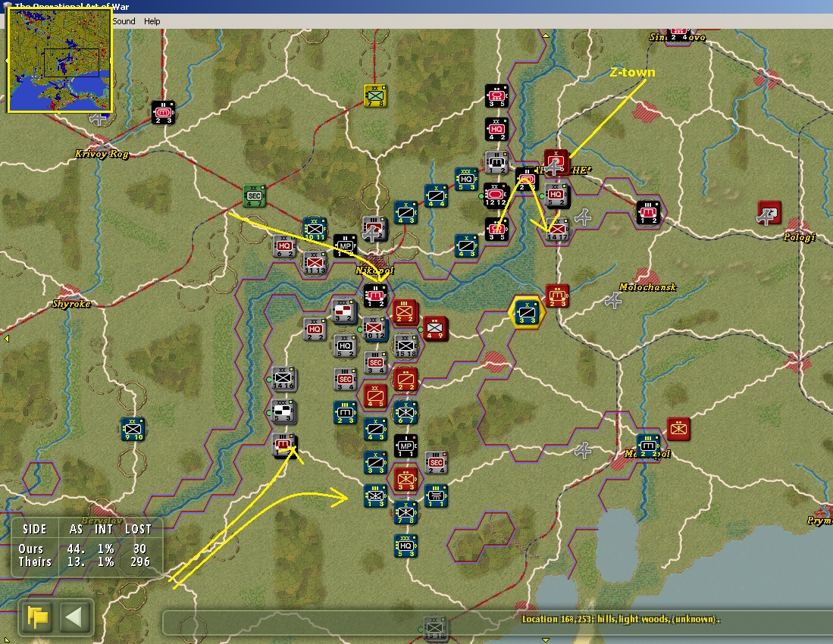Click the Pologi town label
The width and height of the screenshot is (833, 644).
tap(800, 237)
